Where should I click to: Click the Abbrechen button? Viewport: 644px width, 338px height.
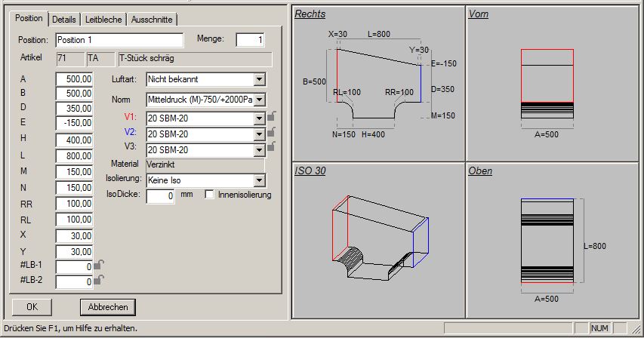pyautogui.click(x=108, y=307)
